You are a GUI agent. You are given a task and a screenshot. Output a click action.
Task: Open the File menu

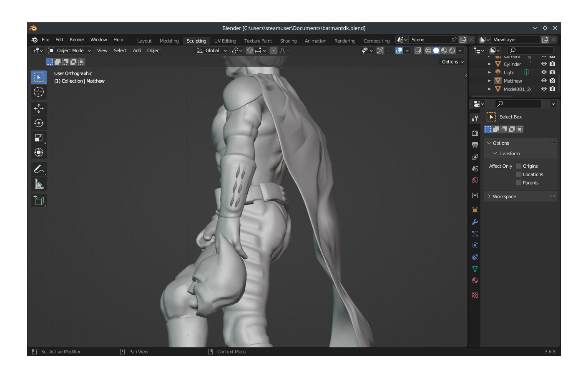pos(45,40)
